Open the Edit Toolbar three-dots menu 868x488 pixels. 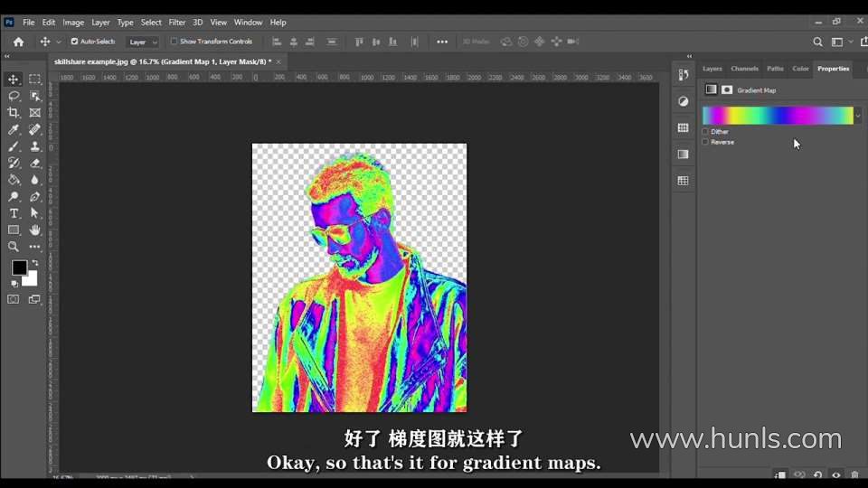(35, 247)
